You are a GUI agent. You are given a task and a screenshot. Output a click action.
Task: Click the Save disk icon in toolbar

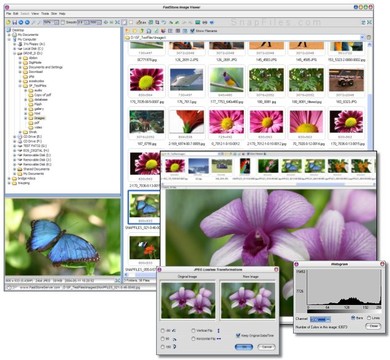15,22
